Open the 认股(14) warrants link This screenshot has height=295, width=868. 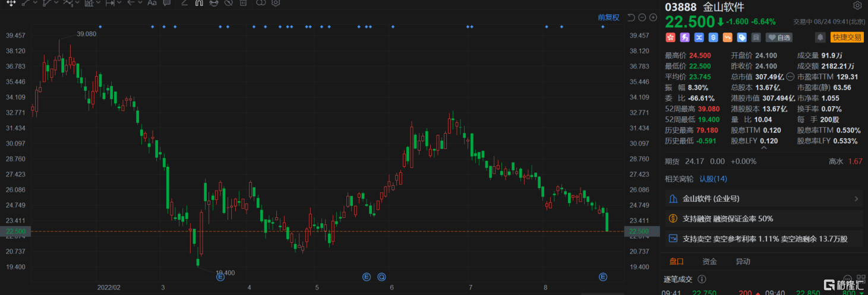tap(713, 179)
